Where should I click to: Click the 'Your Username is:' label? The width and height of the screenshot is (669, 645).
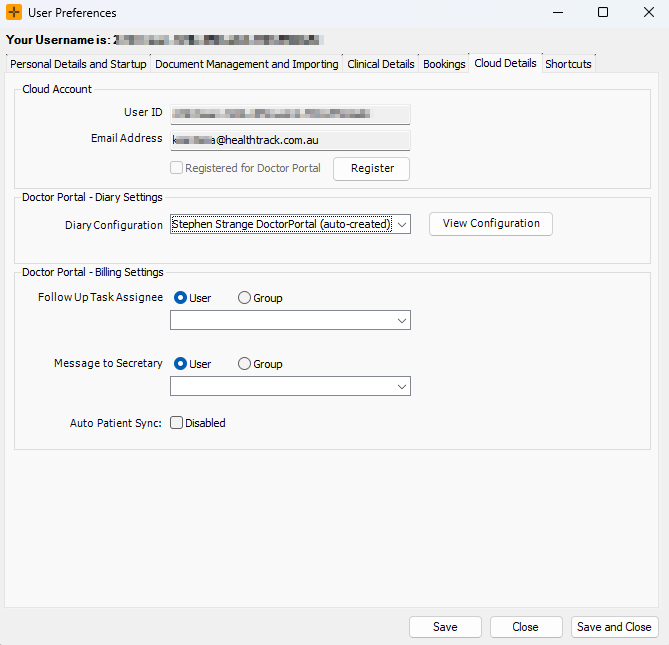(58, 40)
